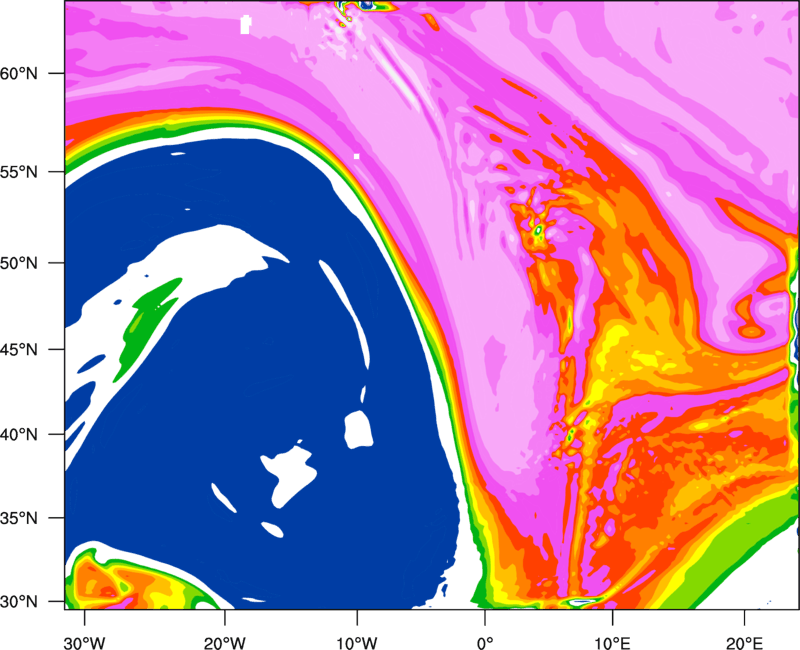Click the 20°E longitude label

coord(744,643)
